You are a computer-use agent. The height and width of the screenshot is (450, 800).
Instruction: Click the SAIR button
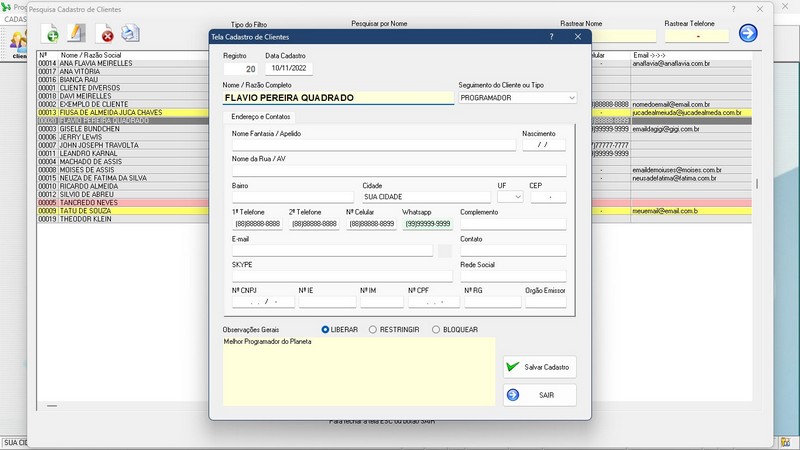pos(539,395)
